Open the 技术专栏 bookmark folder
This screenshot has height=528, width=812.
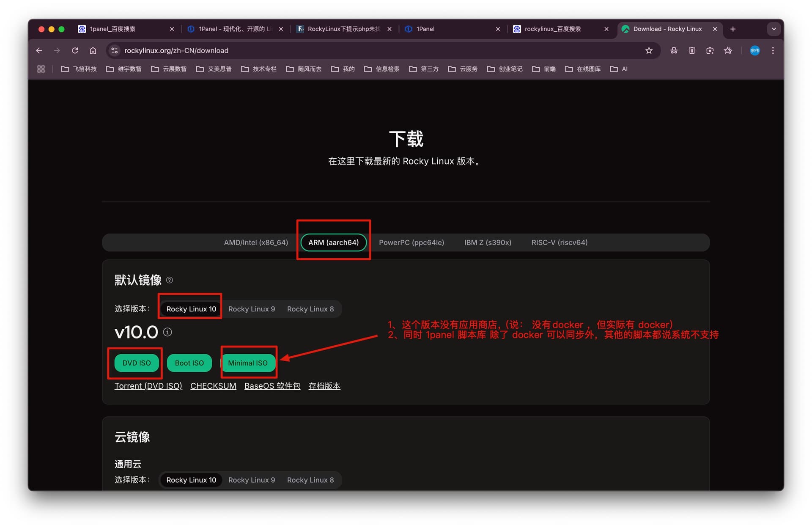click(x=259, y=69)
